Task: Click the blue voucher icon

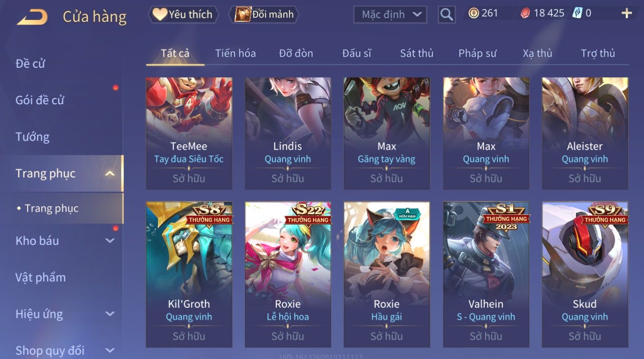Action: [578, 13]
